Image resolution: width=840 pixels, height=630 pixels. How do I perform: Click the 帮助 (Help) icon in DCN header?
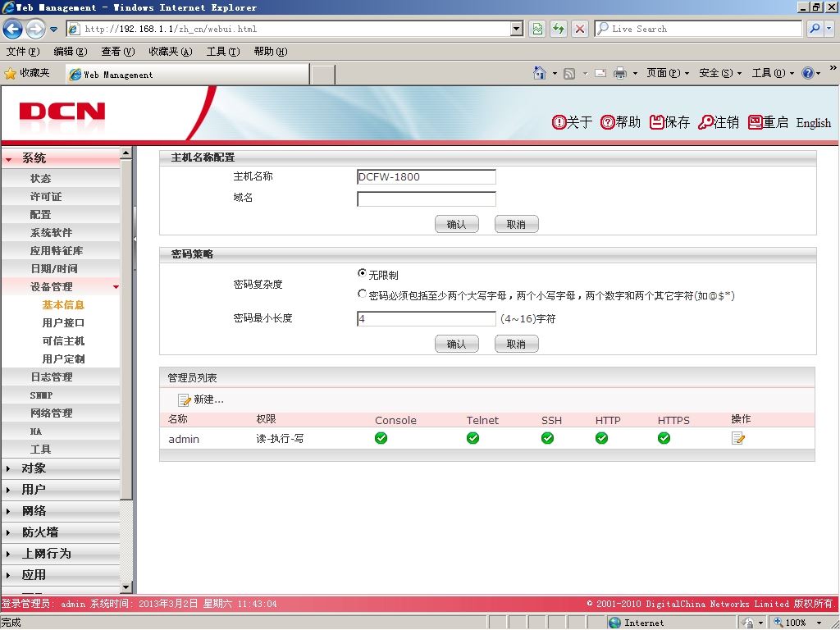(608, 123)
